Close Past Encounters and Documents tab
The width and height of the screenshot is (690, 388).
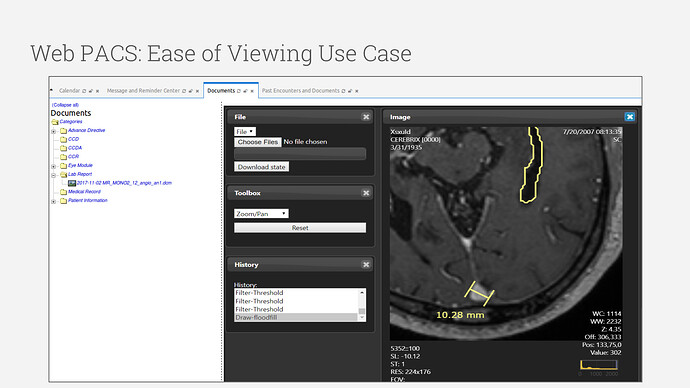click(357, 91)
